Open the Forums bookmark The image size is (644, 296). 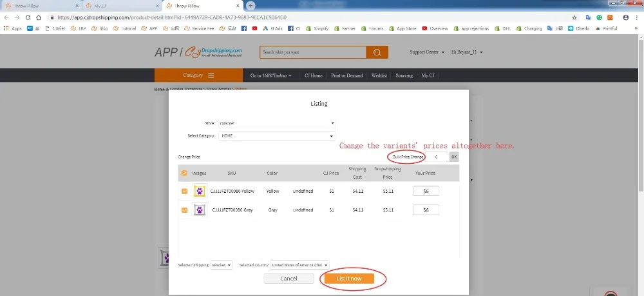click(x=372, y=28)
